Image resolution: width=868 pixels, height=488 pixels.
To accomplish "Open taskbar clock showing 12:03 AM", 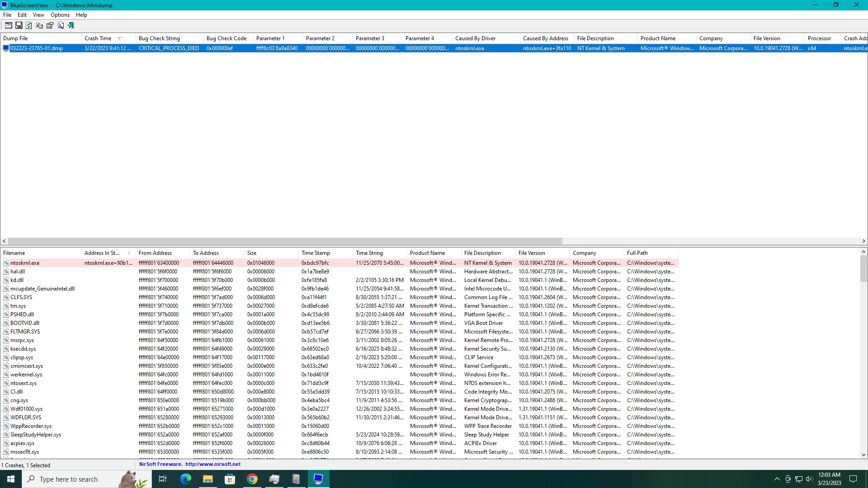I will click(x=829, y=479).
